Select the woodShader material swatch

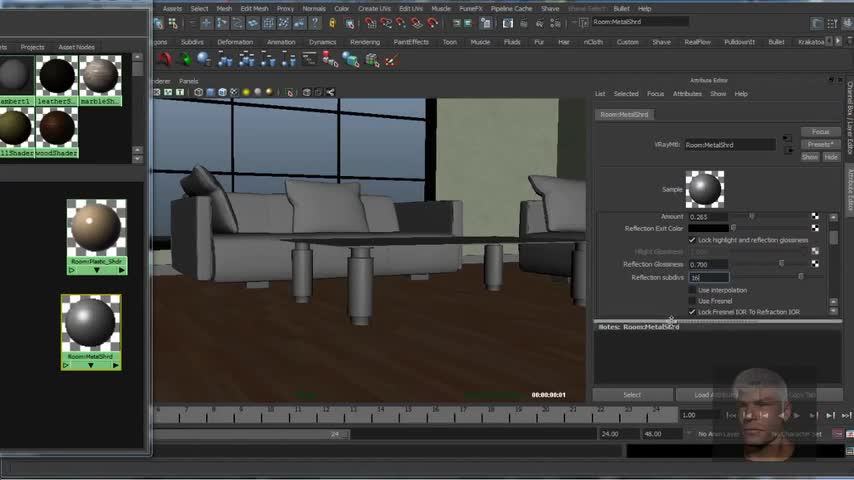pyautogui.click(x=57, y=133)
